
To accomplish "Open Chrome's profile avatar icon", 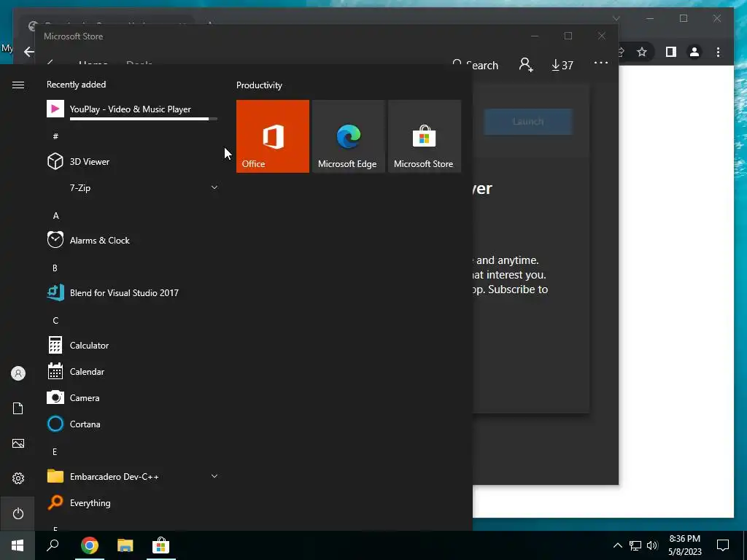I will point(694,52).
